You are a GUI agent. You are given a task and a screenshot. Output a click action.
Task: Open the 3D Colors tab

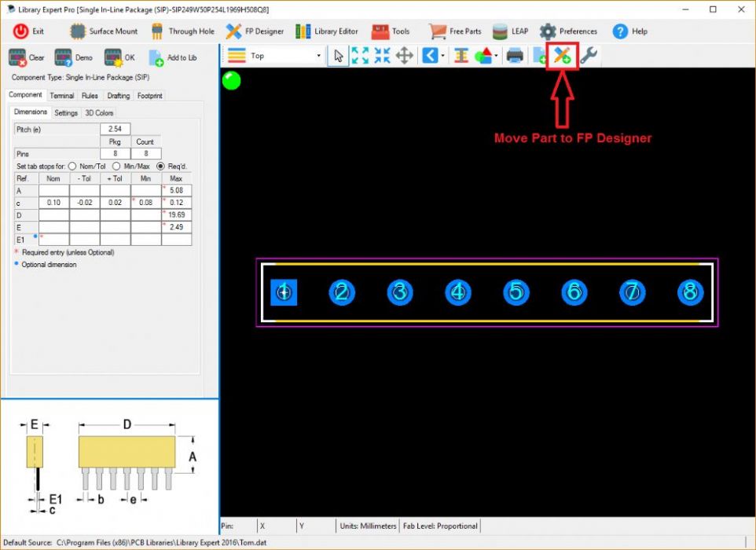[x=99, y=113]
